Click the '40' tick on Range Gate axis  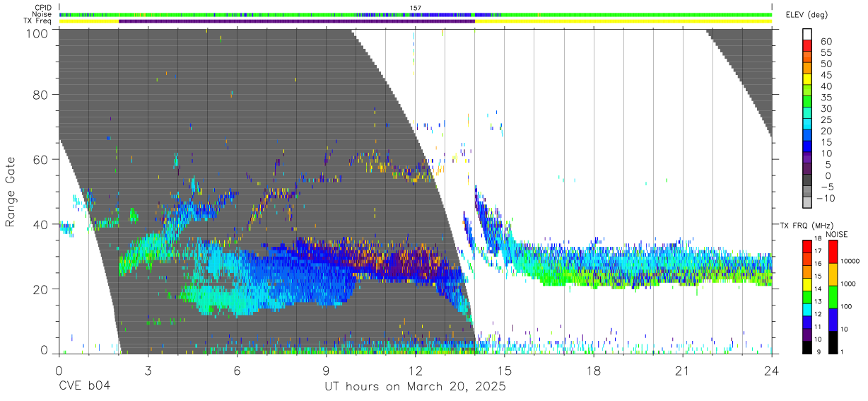point(40,224)
